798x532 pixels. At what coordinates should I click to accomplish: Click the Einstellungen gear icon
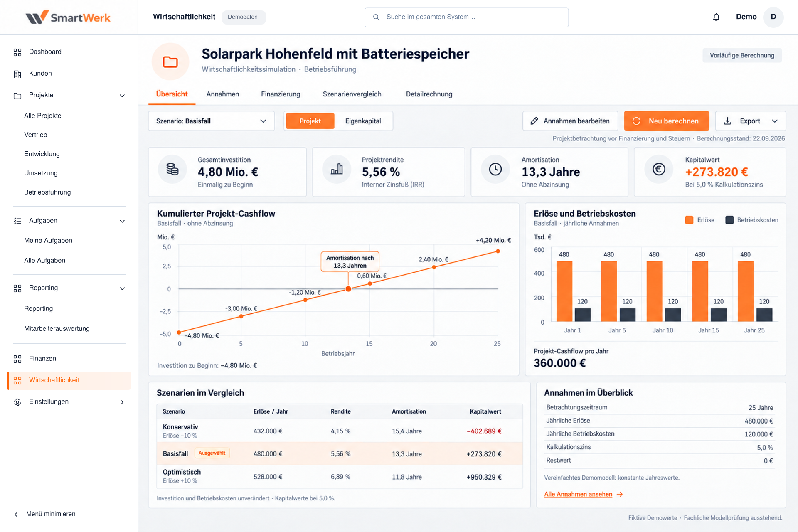[17, 402]
